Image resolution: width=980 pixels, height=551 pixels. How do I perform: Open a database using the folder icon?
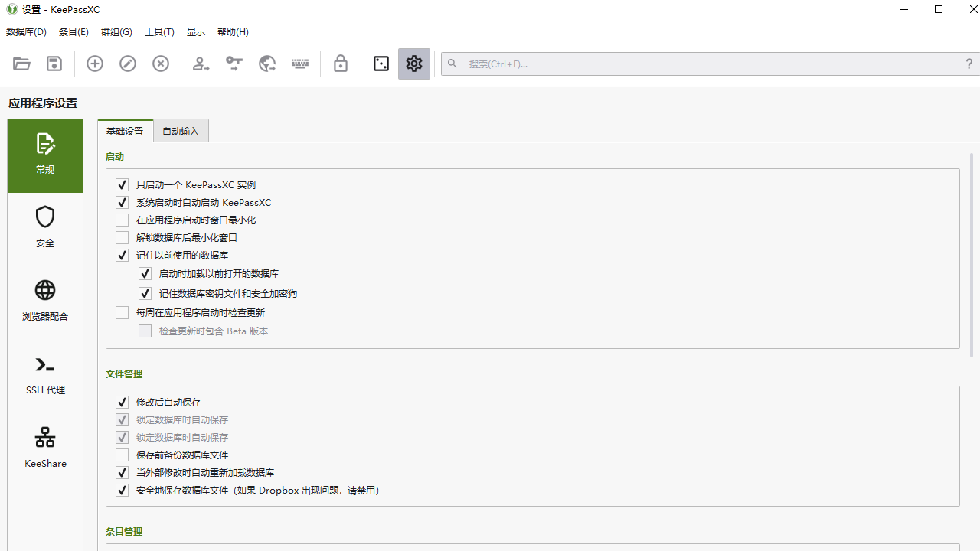[21, 64]
